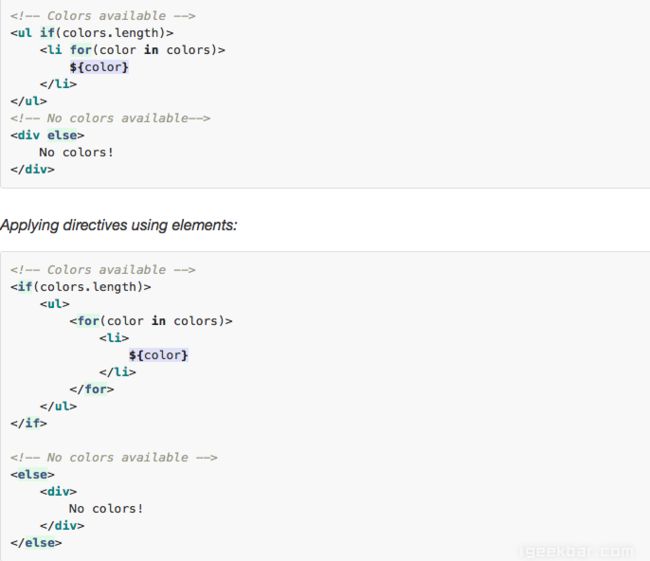Click the standalone '<ul>' opening tag
The image size is (650, 561).
coord(55,304)
